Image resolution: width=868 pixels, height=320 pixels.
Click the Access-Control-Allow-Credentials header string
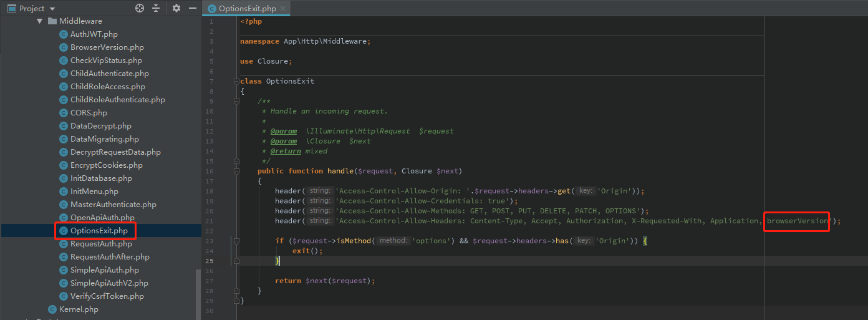pos(425,201)
